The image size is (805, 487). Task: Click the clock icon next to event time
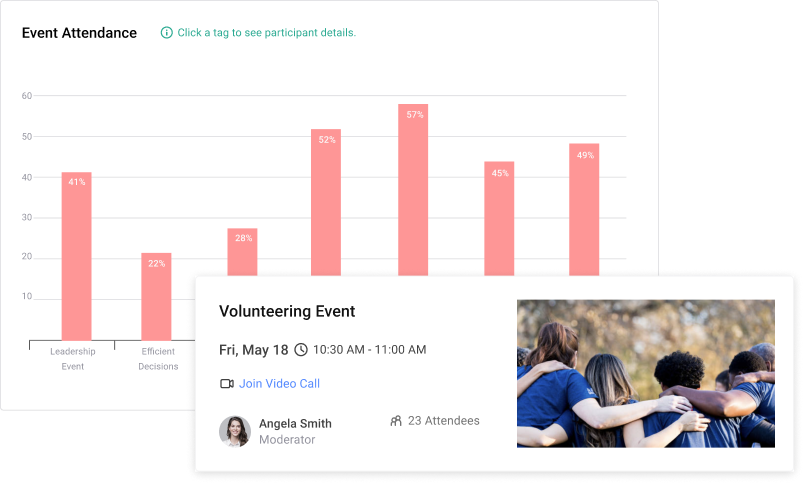point(301,350)
